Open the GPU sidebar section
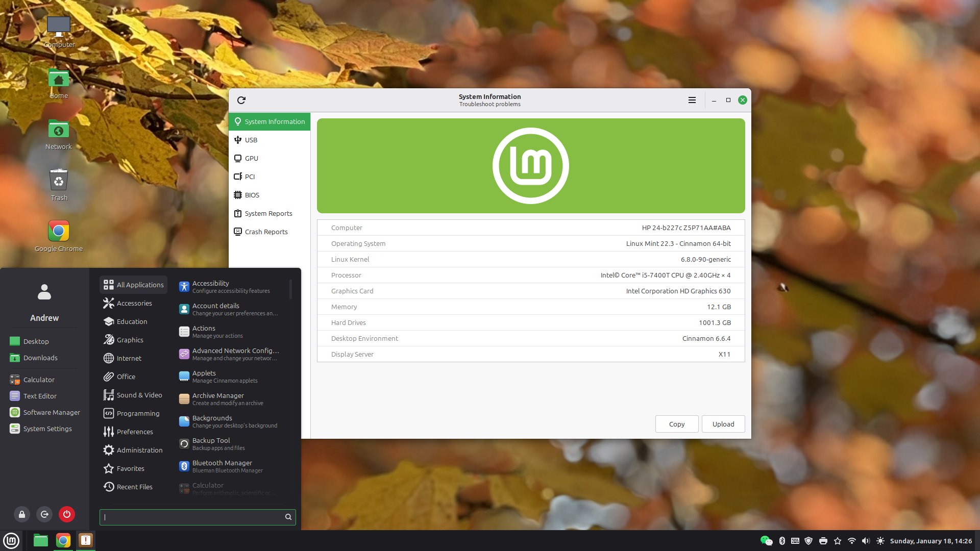 click(x=269, y=158)
